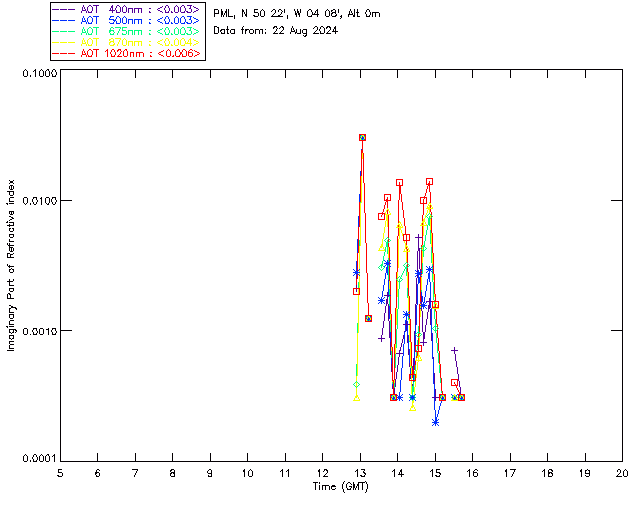Click the x-axis tick label 20

[622, 474]
